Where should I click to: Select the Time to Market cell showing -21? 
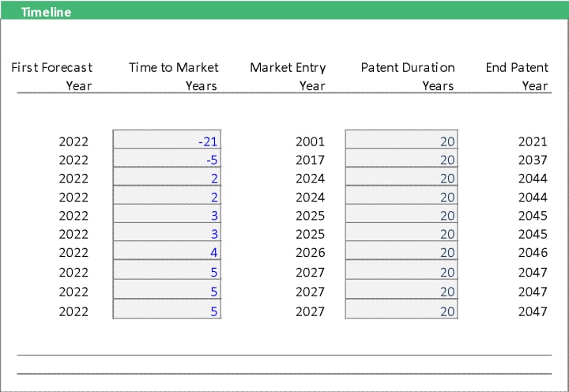pyautogui.click(x=167, y=139)
